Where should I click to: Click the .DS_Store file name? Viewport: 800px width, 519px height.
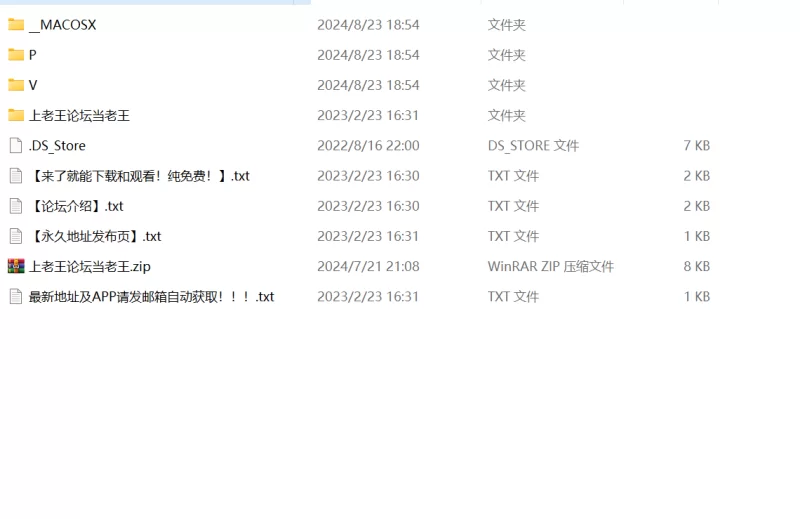[x=57, y=146]
